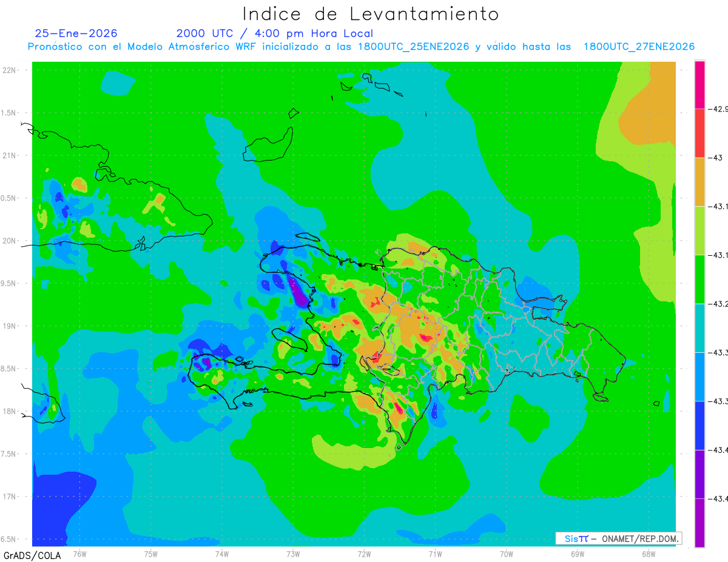Select the red legend color swatch
728x562 pixels.
pos(699,133)
